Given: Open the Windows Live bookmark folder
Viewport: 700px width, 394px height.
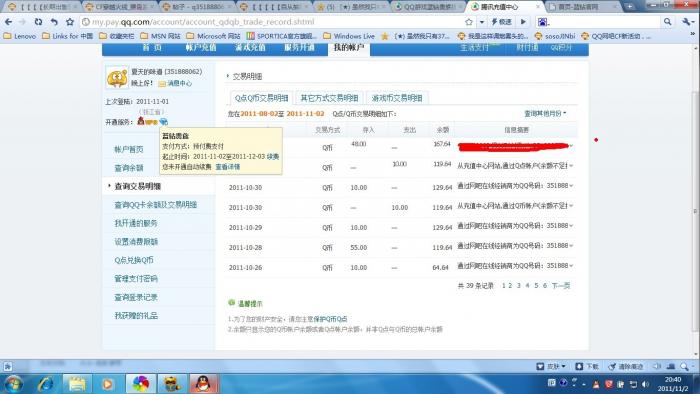Looking at the screenshot, I should click(349, 36).
